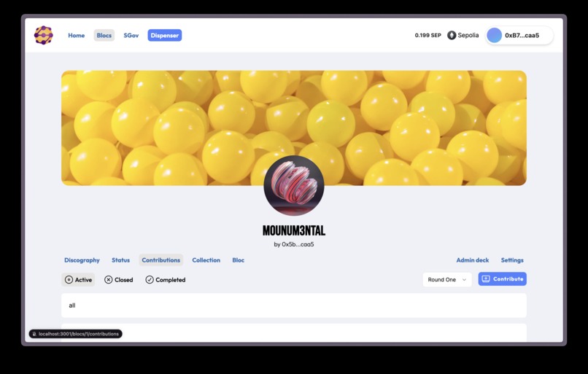Screen dimensions: 588x374
Task: Open the Admin deck
Action: click(x=473, y=260)
